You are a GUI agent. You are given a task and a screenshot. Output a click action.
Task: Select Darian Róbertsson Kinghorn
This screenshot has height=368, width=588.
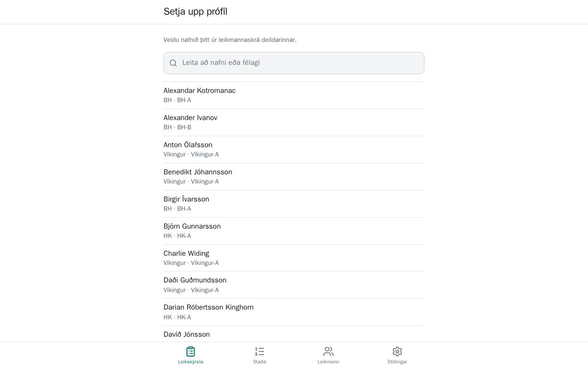point(294,312)
